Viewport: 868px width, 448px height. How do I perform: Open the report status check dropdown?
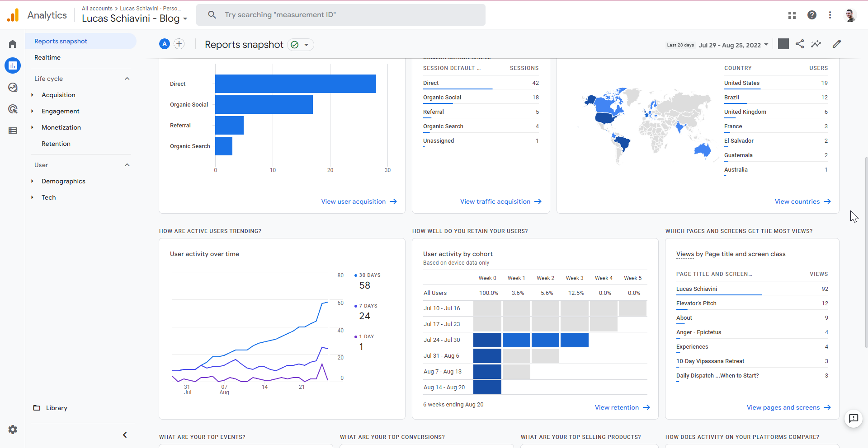pos(301,45)
